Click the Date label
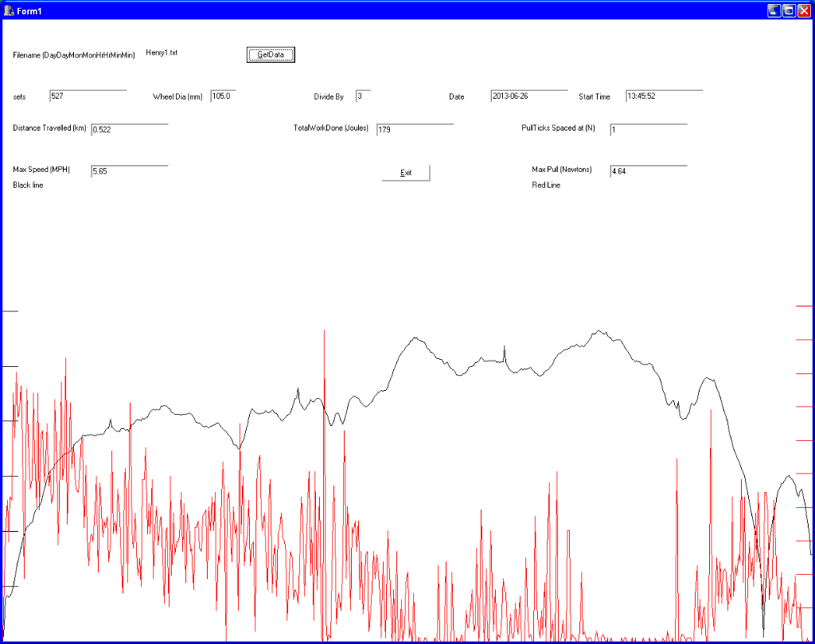 click(456, 96)
